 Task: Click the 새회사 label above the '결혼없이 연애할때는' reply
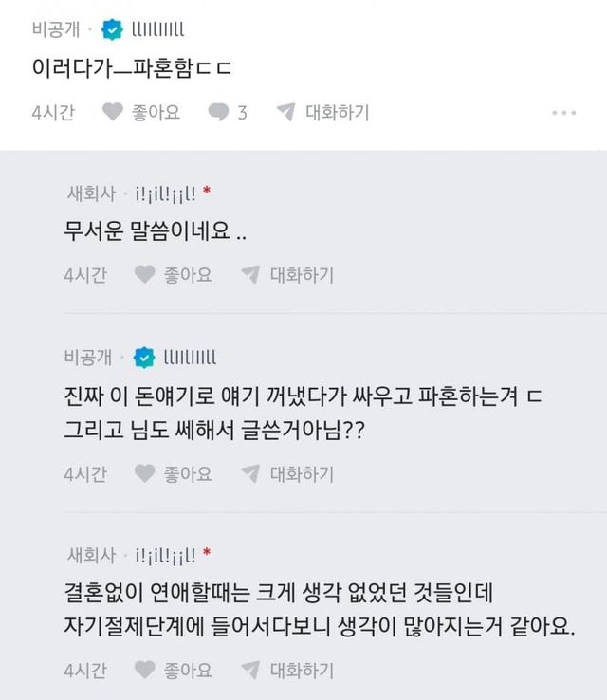pyautogui.click(x=91, y=553)
